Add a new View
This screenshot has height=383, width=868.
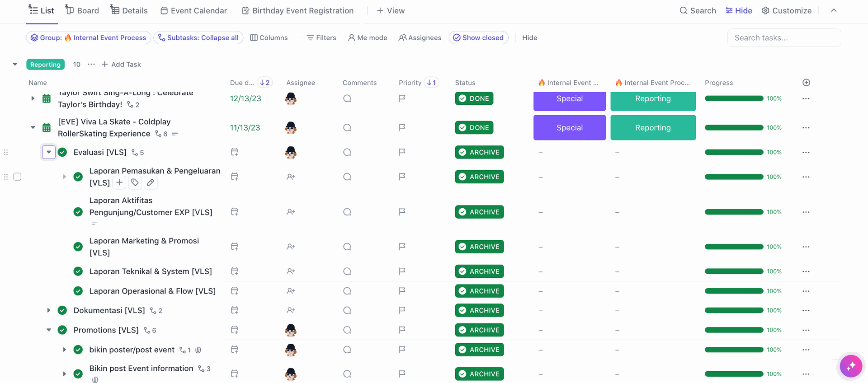[391, 10]
